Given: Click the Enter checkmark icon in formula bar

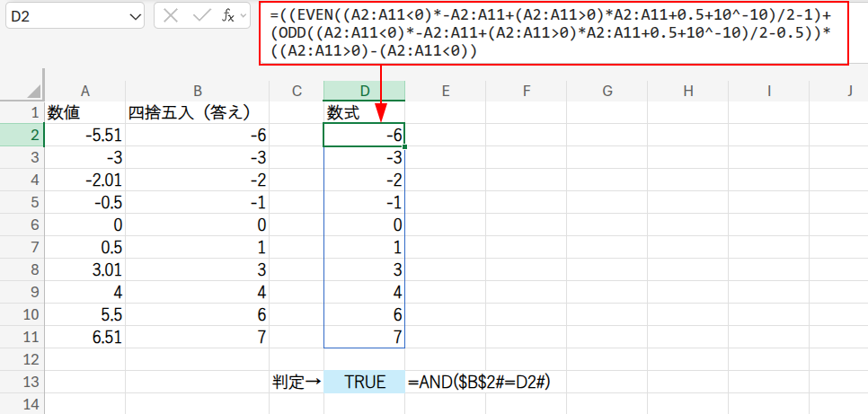Looking at the screenshot, I should (202, 16).
